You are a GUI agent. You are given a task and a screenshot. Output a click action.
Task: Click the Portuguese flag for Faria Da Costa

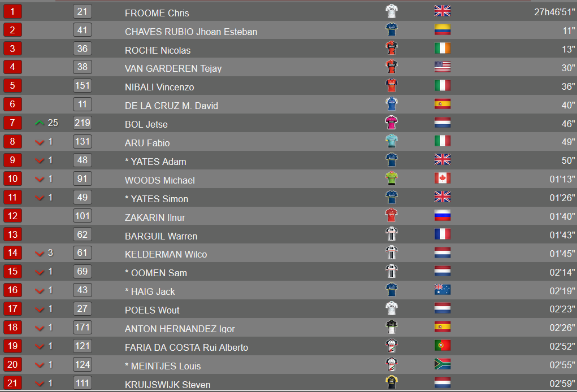coord(442,346)
